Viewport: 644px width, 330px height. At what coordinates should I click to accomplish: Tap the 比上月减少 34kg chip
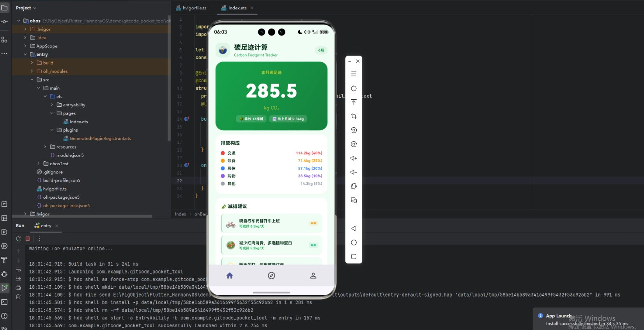click(x=288, y=119)
